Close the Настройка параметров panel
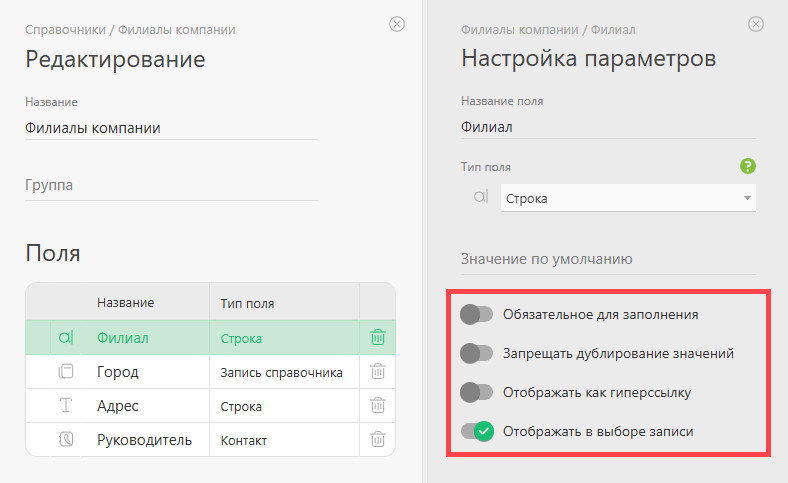The image size is (788, 483). coord(756,24)
